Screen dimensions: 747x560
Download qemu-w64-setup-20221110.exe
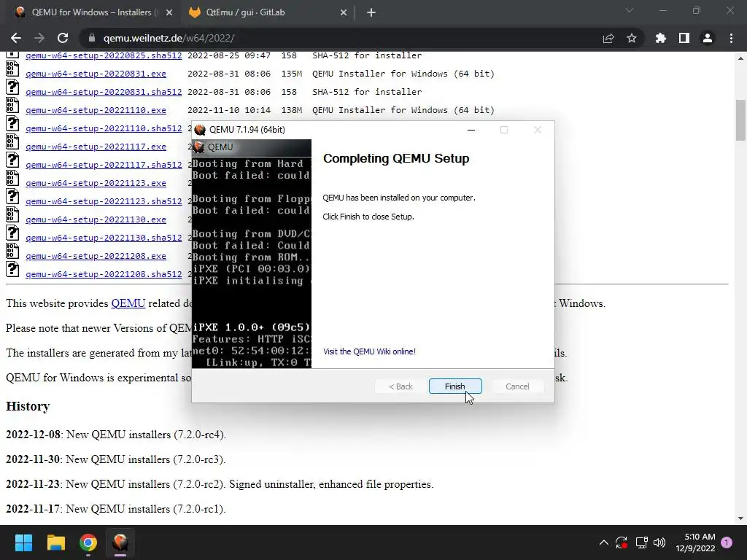point(96,110)
